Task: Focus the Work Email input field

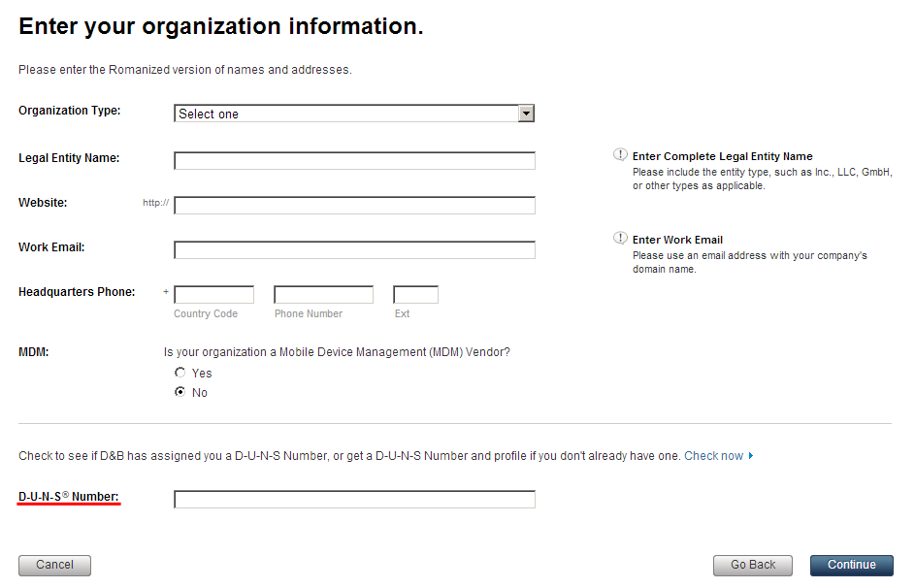Action: (x=354, y=249)
